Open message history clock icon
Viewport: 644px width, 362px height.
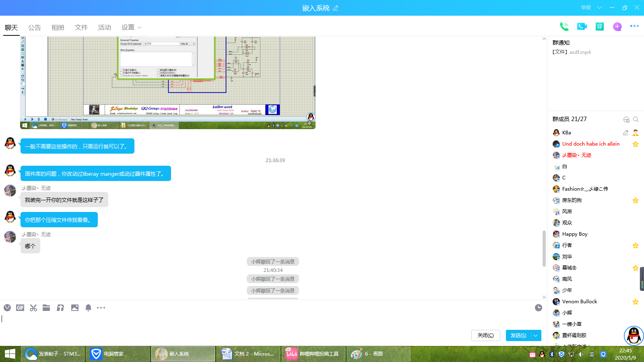539,308
